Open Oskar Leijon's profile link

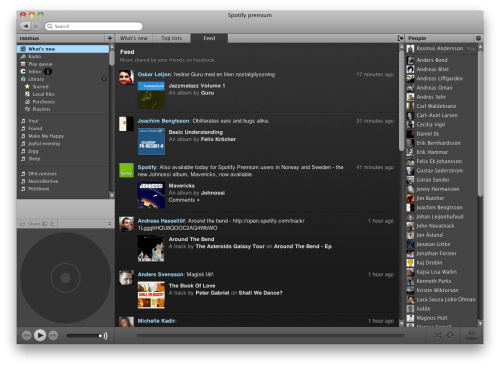tap(154, 74)
